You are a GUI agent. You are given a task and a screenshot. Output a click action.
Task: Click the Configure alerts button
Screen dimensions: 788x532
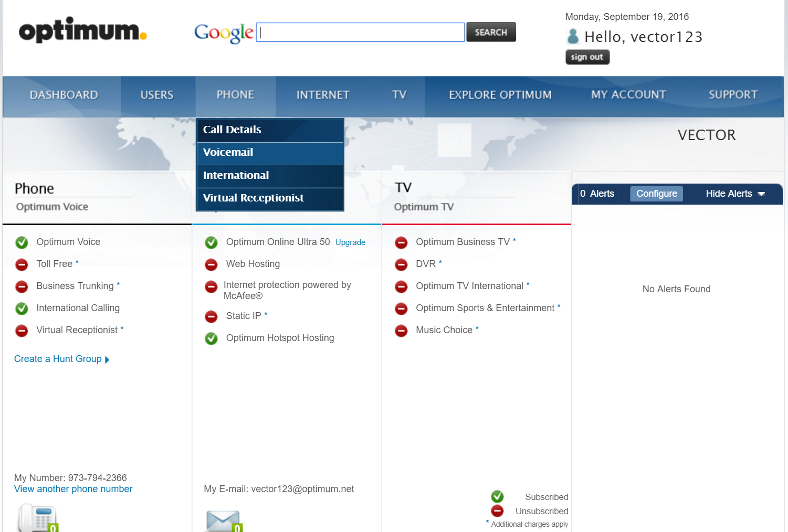[x=657, y=194]
